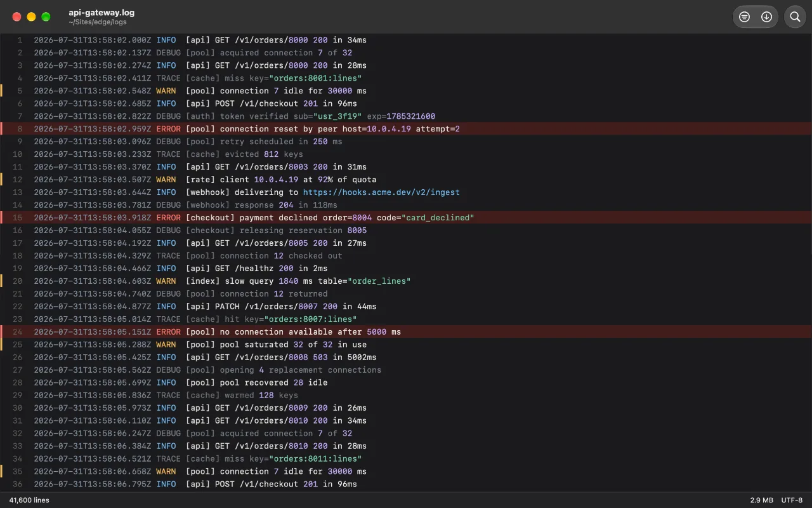Image resolution: width=812 pixels, height=508 pixels.
Task: Open the log filter options
Action: tap(744, 17)
